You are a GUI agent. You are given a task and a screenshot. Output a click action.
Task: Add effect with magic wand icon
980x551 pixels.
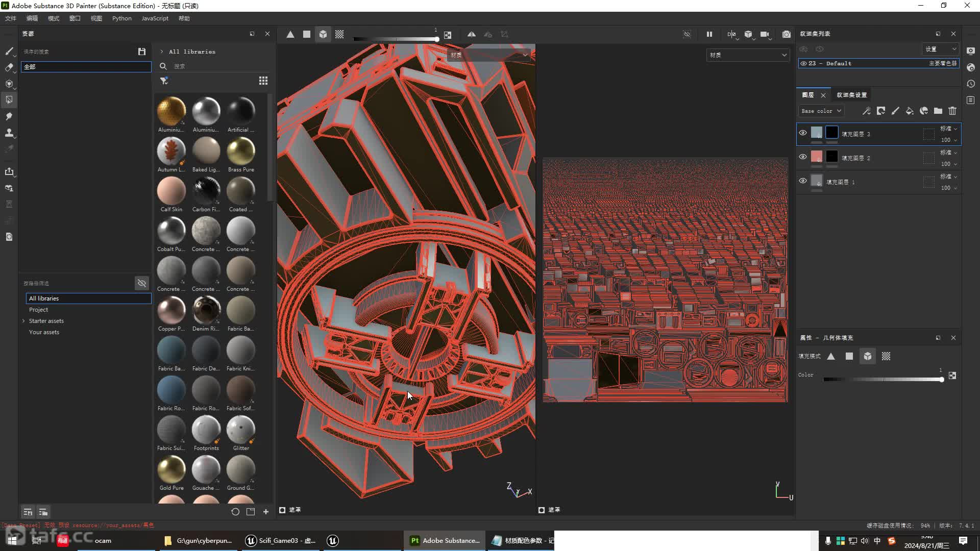click(x=866, y=111)
